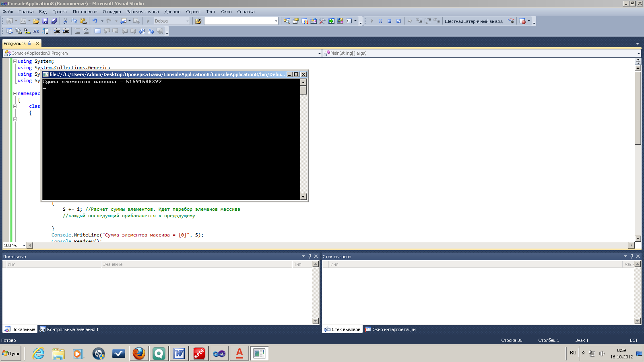The image size is (644, 362).
Task: Click the search text input field
Action: (239, 21)
